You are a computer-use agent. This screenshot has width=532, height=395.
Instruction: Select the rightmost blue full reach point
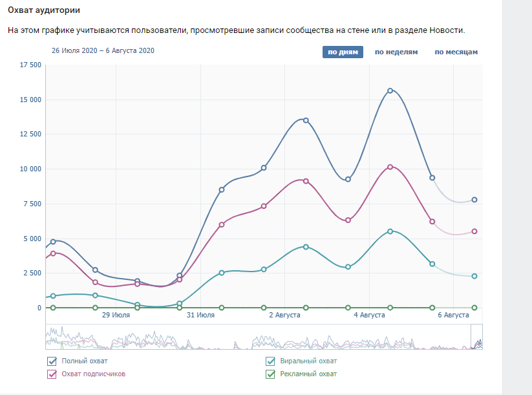click(x=474, y=200)
